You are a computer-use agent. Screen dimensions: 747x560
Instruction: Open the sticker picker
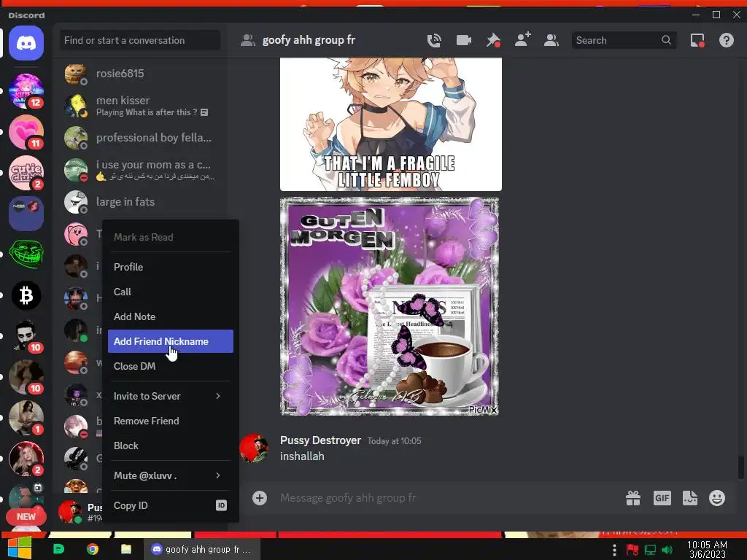pyautogui.click(x=690, y=498)
